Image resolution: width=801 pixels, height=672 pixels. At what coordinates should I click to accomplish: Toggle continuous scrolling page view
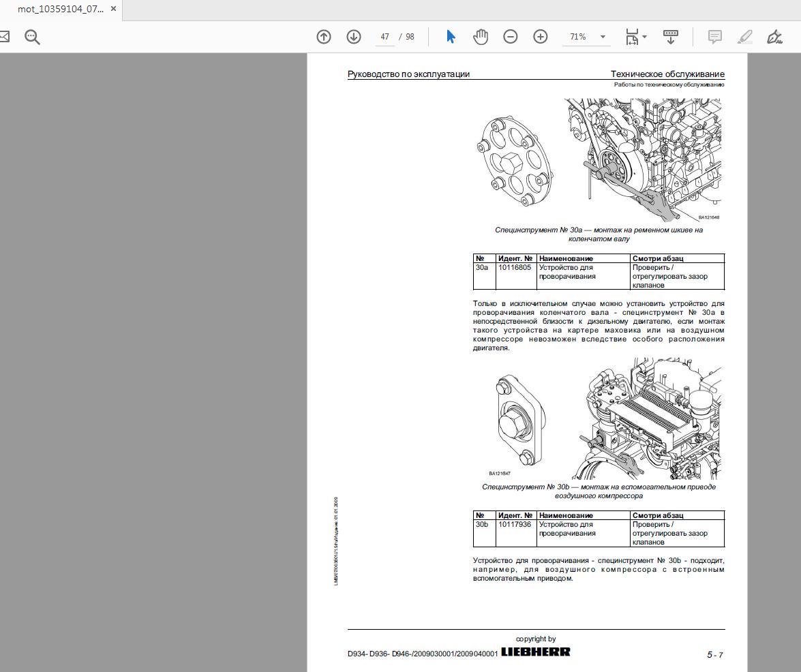(x=670, y=36)
